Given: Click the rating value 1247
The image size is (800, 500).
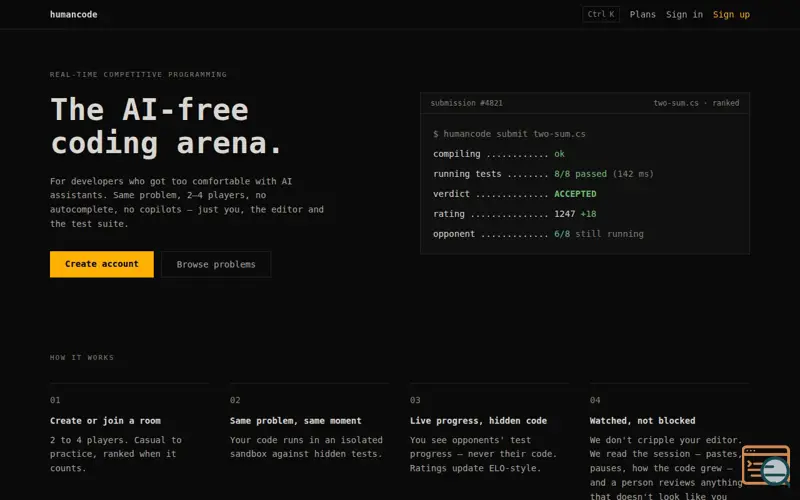Looking at the screenshot, I should pos(564,214).
